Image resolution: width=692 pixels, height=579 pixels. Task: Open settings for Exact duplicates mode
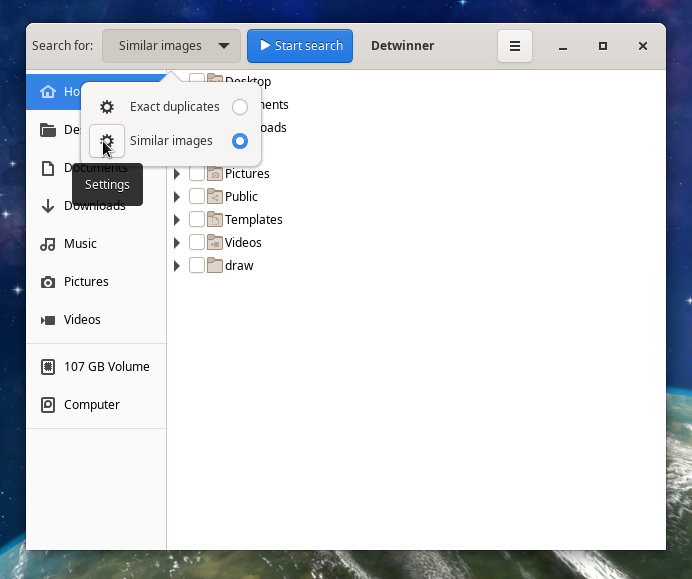(x=107, y=107)
